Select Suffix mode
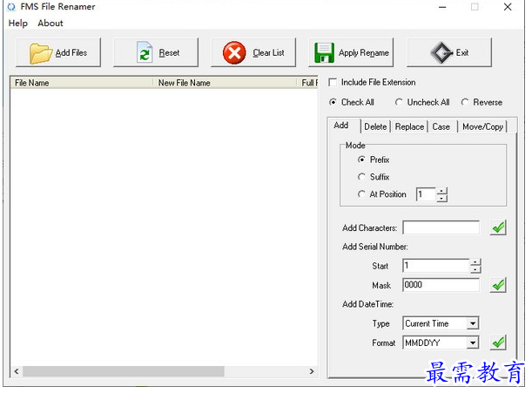The height and width of the screenshot is (400, 532). click(361, 177)
